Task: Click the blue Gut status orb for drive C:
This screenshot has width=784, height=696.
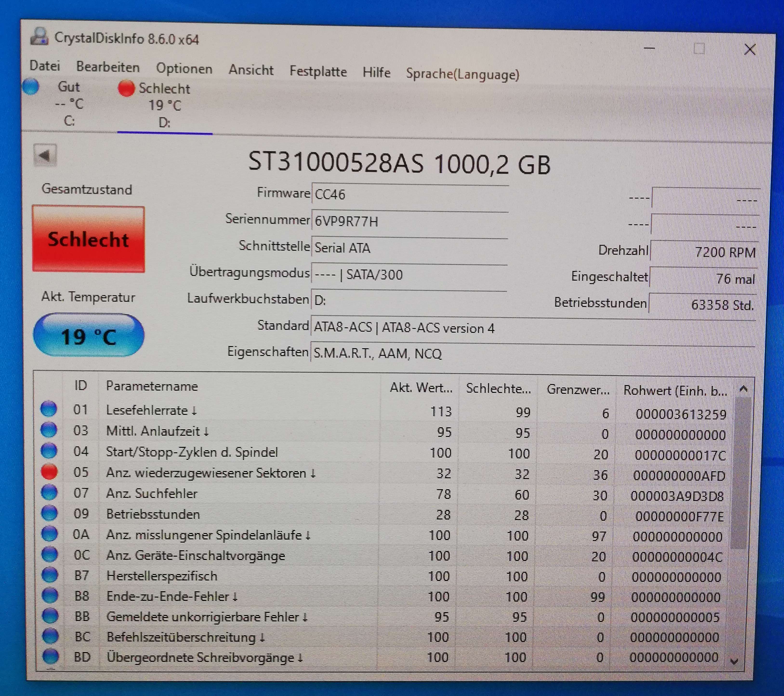Action: click(31, 86)
